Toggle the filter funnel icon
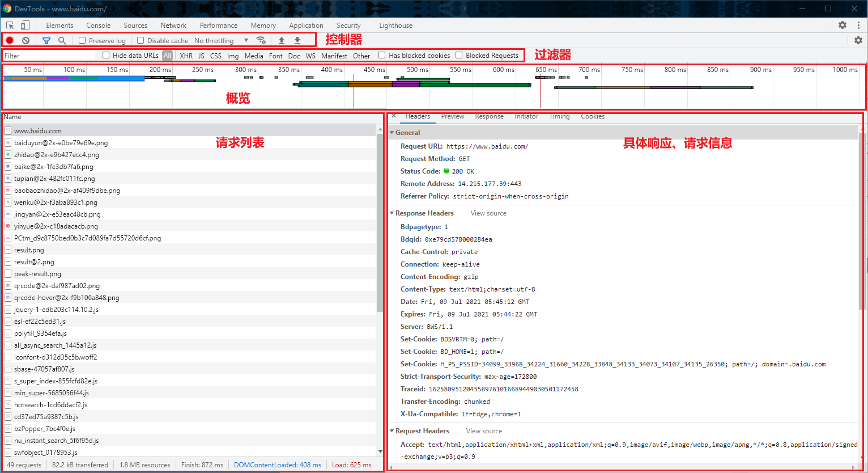Viewport: 868px width, 473px height. pyautogui.click(x=46, y=40)
